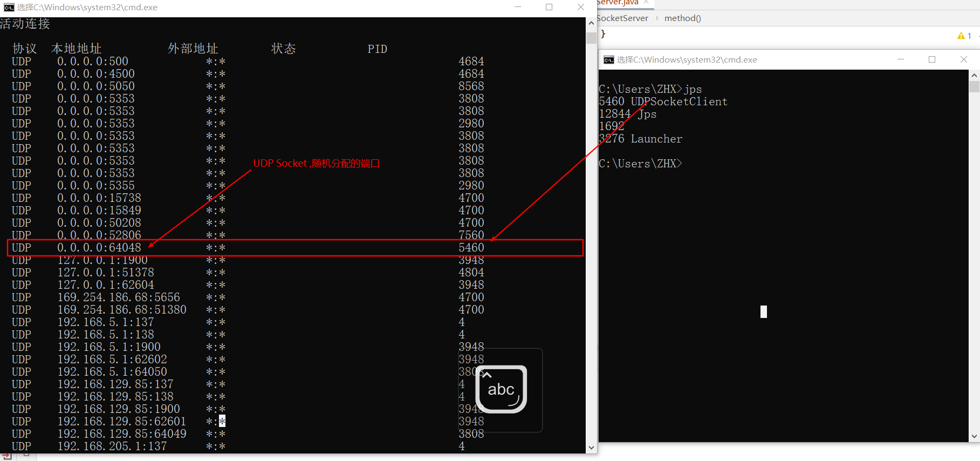Click PID value 7560
This screenshot has width=980, height=461.
click(x=471, y=235)
